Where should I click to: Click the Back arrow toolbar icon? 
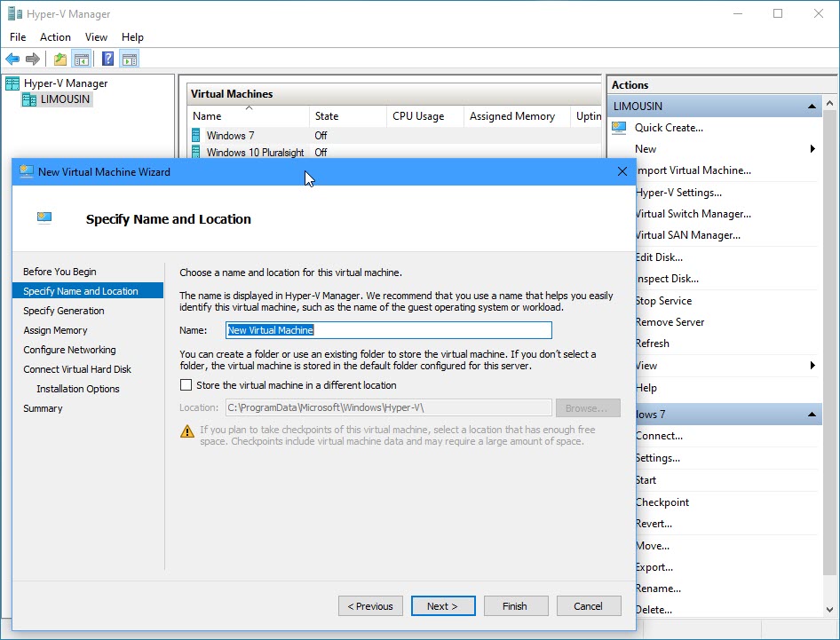coord(12,59)
